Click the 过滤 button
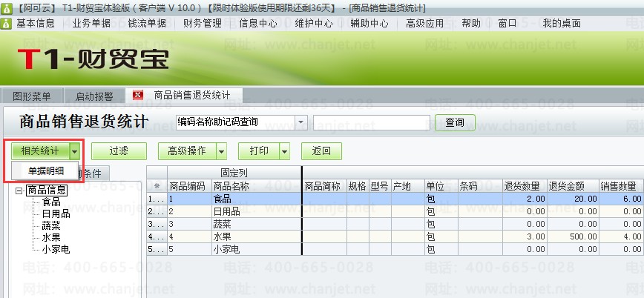The image size is (644, 298). pyautogui.click(x=119, y=151)
